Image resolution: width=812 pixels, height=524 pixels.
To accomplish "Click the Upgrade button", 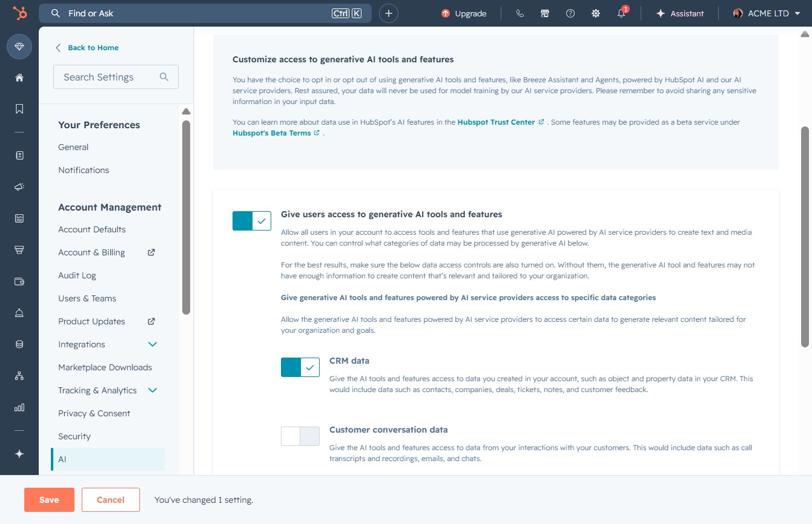I will point(464,13).
